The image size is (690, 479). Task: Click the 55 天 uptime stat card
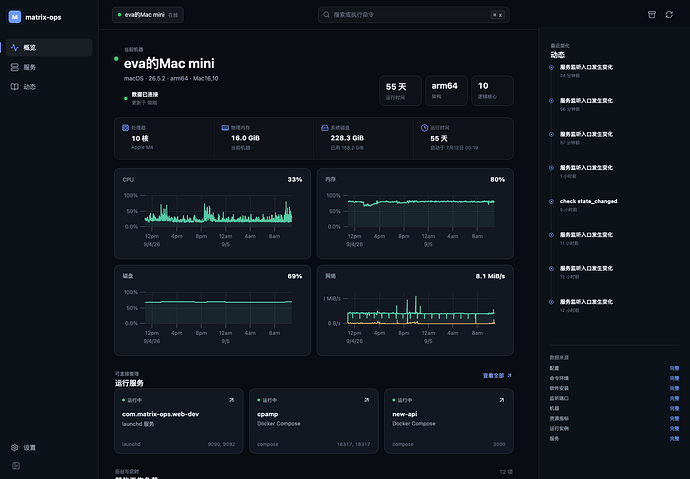click(x=400, y=91)
